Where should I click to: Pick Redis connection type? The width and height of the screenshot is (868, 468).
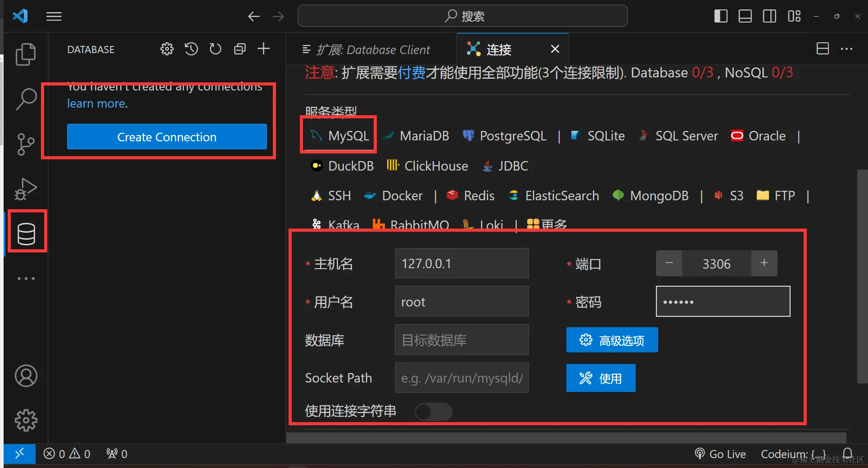click(x=470, y=196)
